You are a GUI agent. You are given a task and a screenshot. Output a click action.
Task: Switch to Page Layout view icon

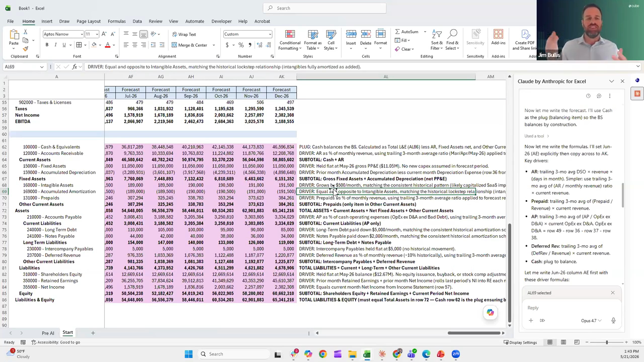click(563, 342)
